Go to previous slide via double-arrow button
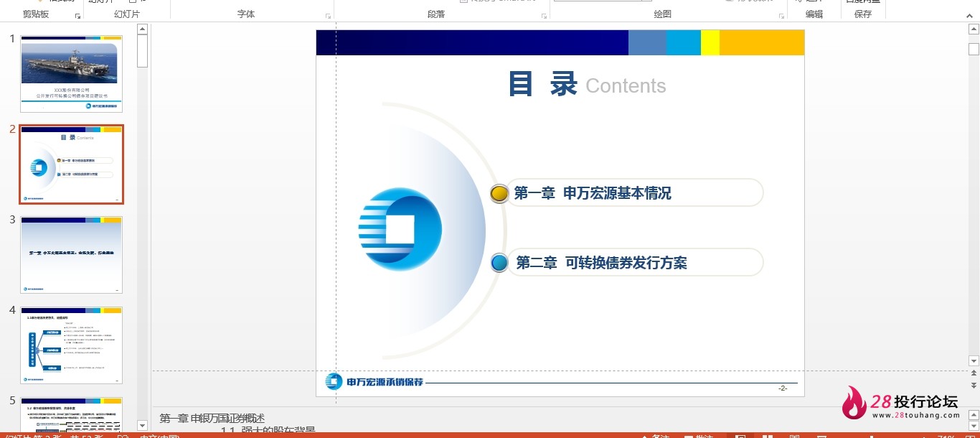The width and height of the screenshot is (980, 438). (974, 374)
